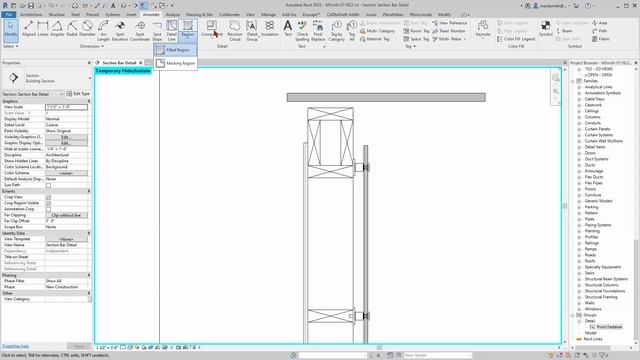Viewport: 640px width, 360px height.
Task: Start the Detail Line tool
Action: click(x=171, y=31)
